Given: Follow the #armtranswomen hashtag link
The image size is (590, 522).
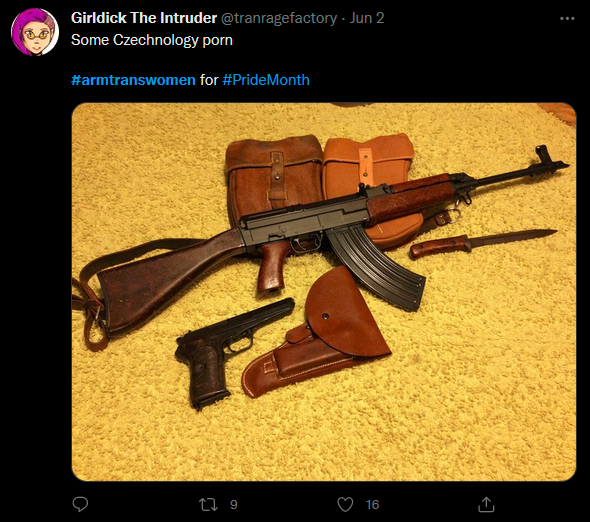Looking at the screenshot, I should [133, 80].
